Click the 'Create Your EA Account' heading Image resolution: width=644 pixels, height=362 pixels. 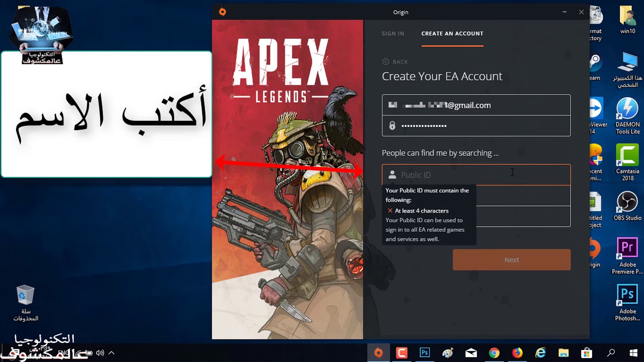click(x=442, y=76)
